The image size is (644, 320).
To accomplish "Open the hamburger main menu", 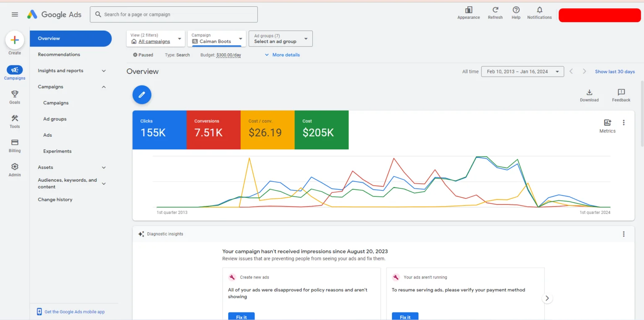I will point(15,14).
